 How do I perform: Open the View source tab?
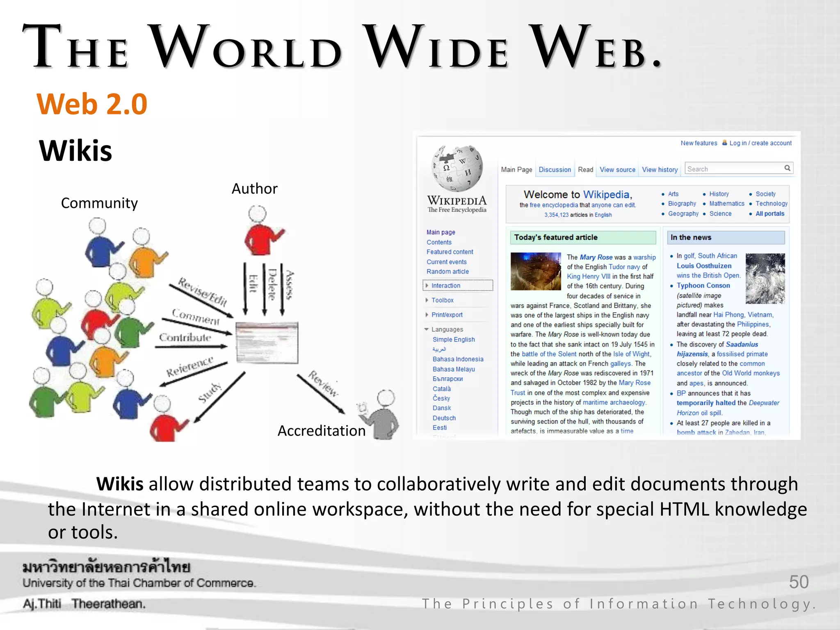click(x=617, y=169)
